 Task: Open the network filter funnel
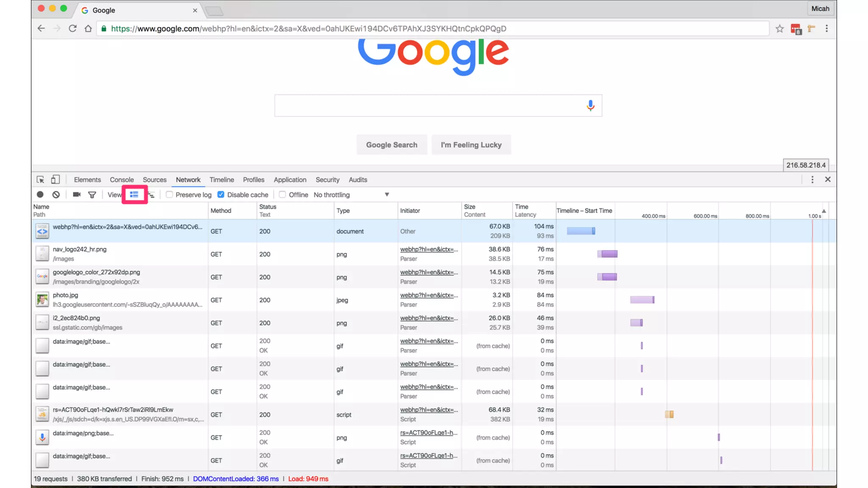point(92,194)
